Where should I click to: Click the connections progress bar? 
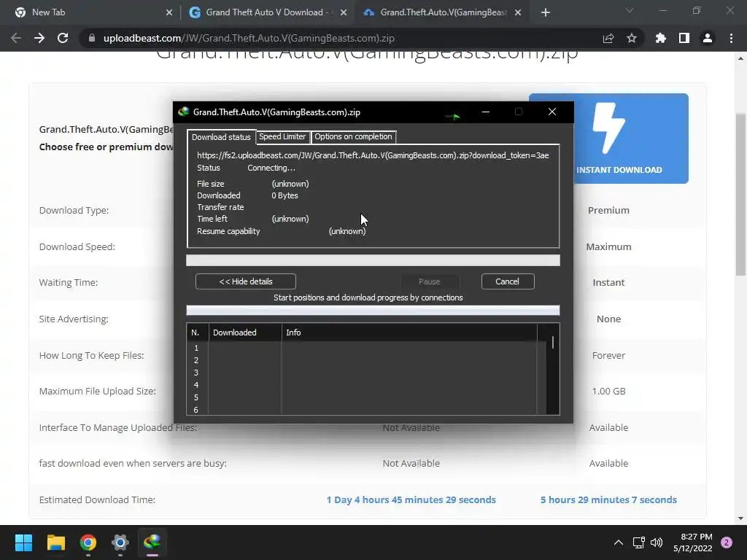[x=373, y=311]
